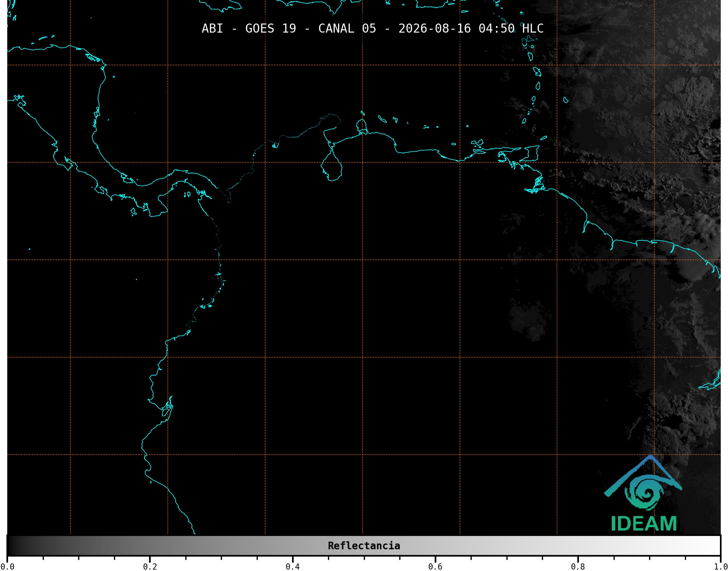Click the colorbar tick label '0.8'
This screenshot has width=728, height=571.
point(578,567)
